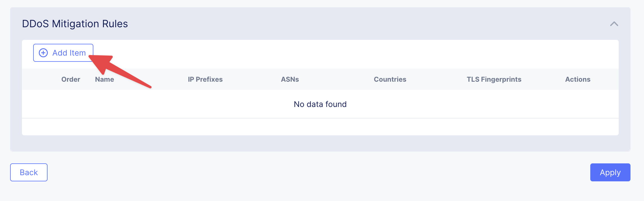Click the IP Prefixes column header
The height and width of the screenshot is (201, 644).
(205, 79)
